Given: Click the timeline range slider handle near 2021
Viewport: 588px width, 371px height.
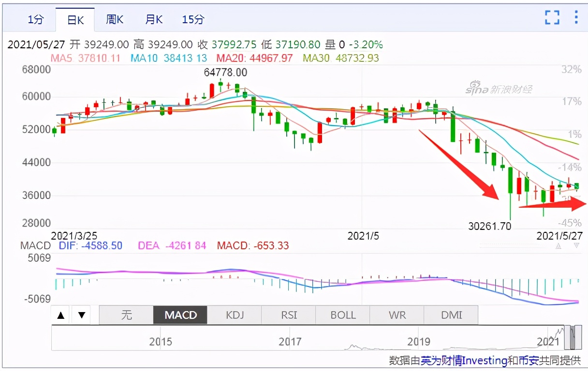Looking at the screenshot, I should tap(573, 338).
